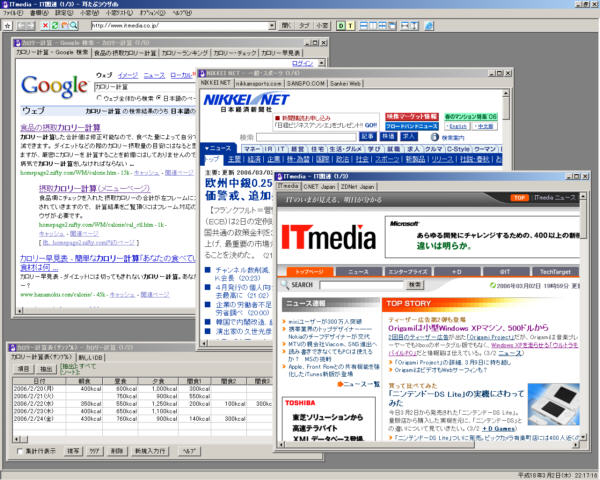Screen dimensions: 600x480
Task: Click the Internet Explorer icon at the toolbar end
Action: pyautogui.click(x=429, y=26)
